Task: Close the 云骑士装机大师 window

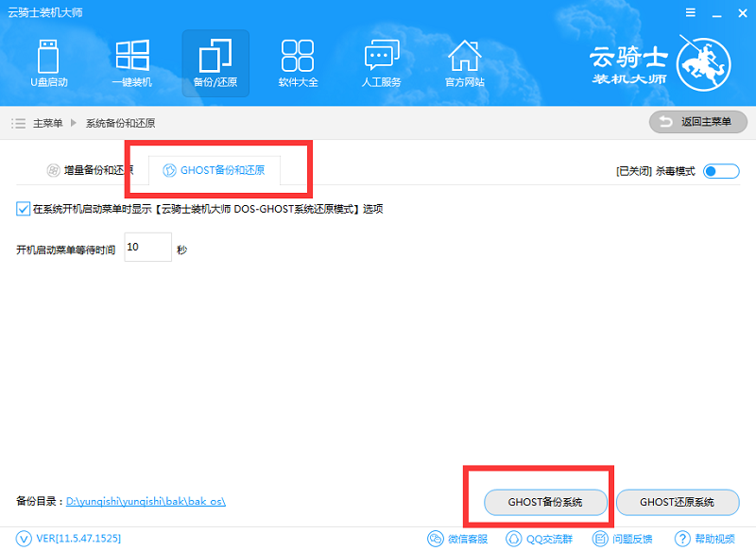Action: pos(743,13)
